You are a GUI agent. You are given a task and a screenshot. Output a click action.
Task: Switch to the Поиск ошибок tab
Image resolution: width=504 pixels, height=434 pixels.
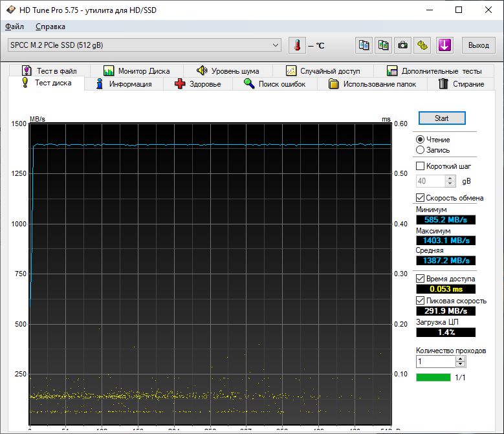279,84
